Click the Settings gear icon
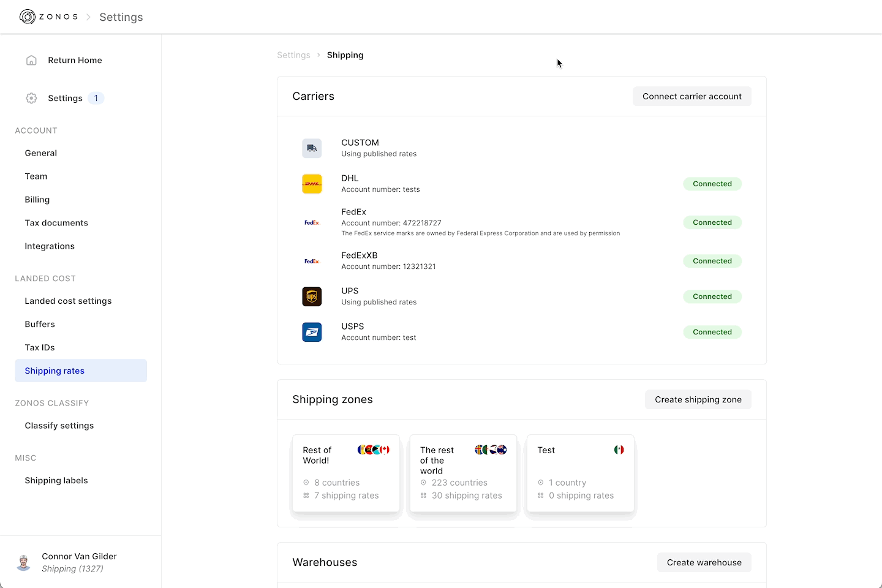Screen dimensions: 882x588 coord(32,98)
